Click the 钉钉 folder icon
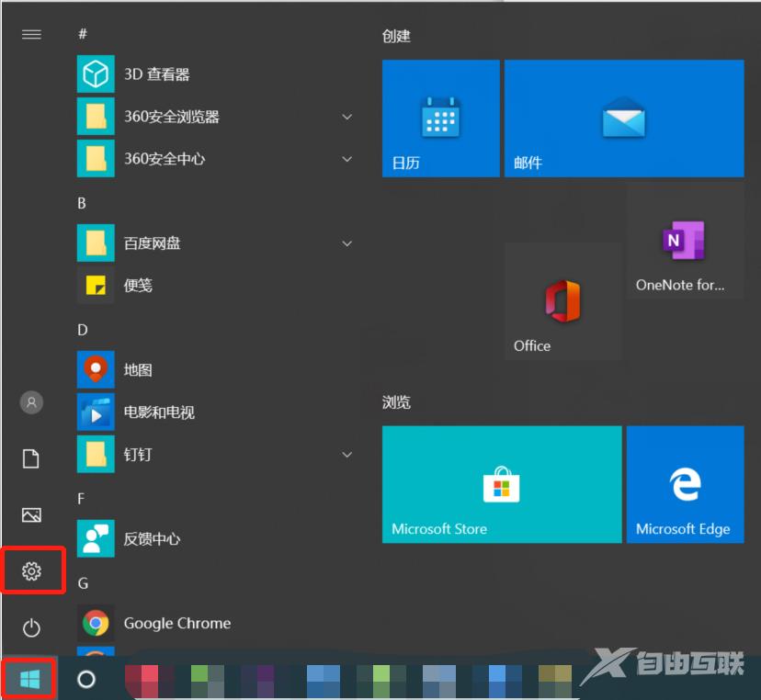761x700 pixels. tap(96, 454)
